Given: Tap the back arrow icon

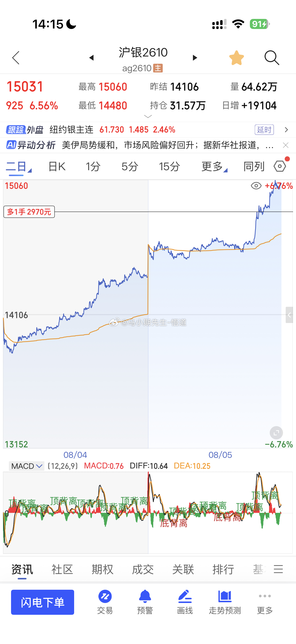Looking at the screenshot, I should coord(16,58).
